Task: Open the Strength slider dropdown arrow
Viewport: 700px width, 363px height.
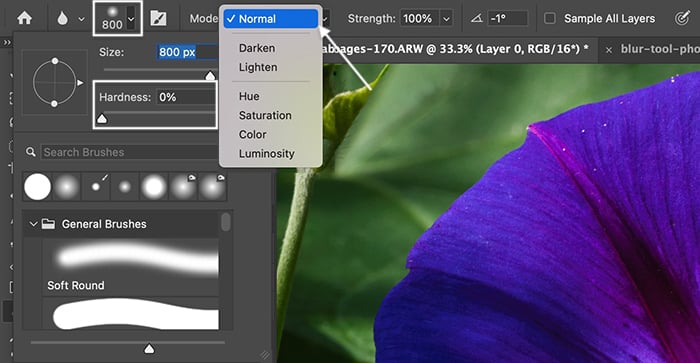Action: tap(446, 19)
